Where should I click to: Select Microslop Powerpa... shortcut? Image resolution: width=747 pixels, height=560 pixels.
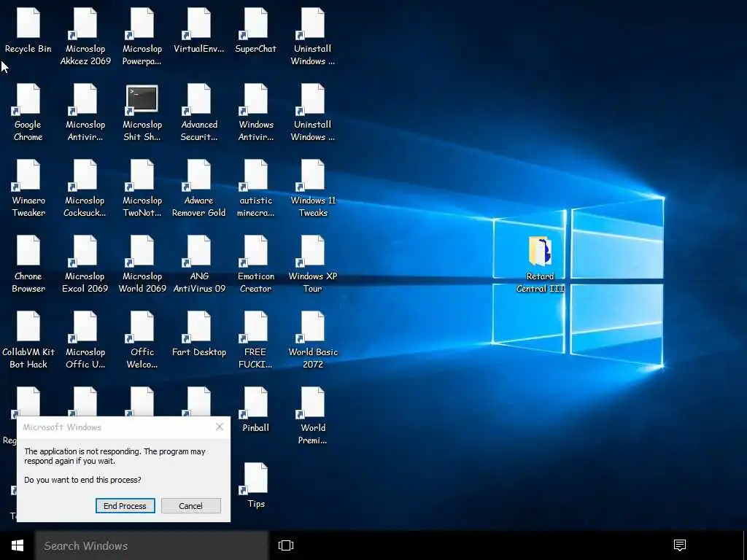point(142,36)
